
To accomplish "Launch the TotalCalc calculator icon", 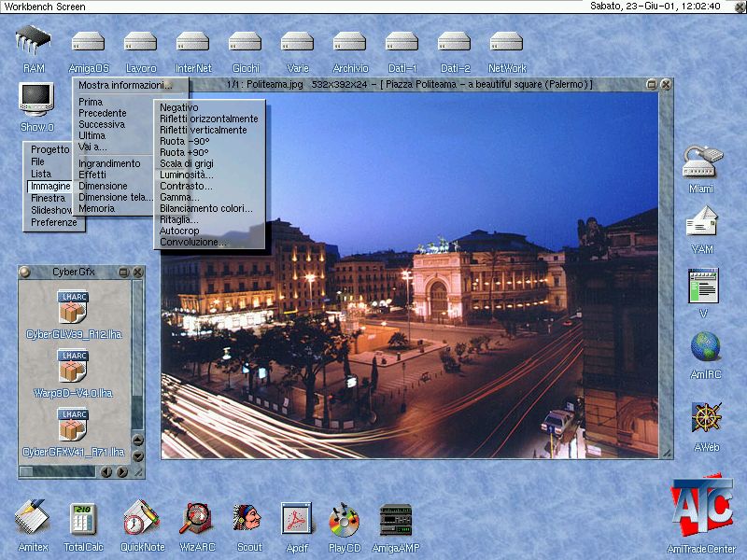I will tap(83, 519).
